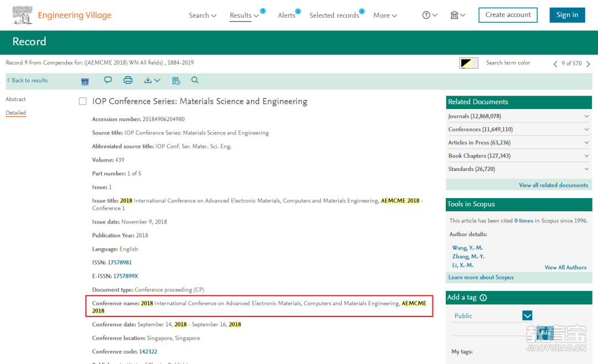Open the Alerts menu item
Image resolution: width=598 pixels, height=364 pixels.
coord(286,15)
